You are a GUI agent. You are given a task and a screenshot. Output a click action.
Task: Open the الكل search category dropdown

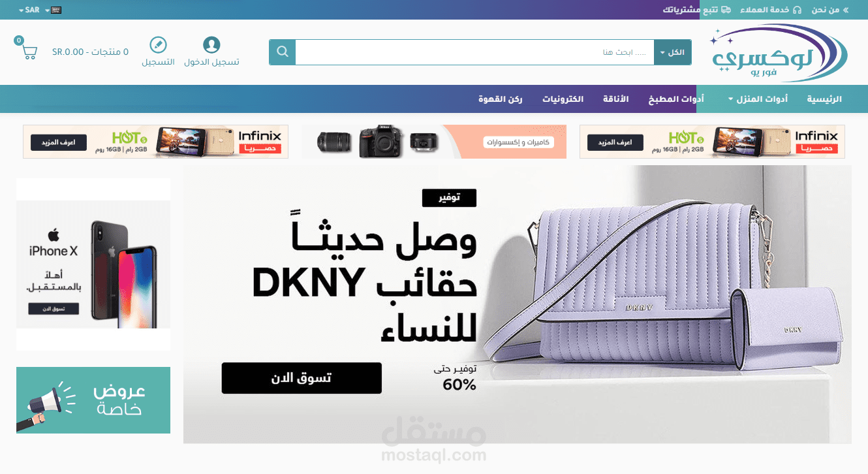pyautogui.click(x=672, y=52)
